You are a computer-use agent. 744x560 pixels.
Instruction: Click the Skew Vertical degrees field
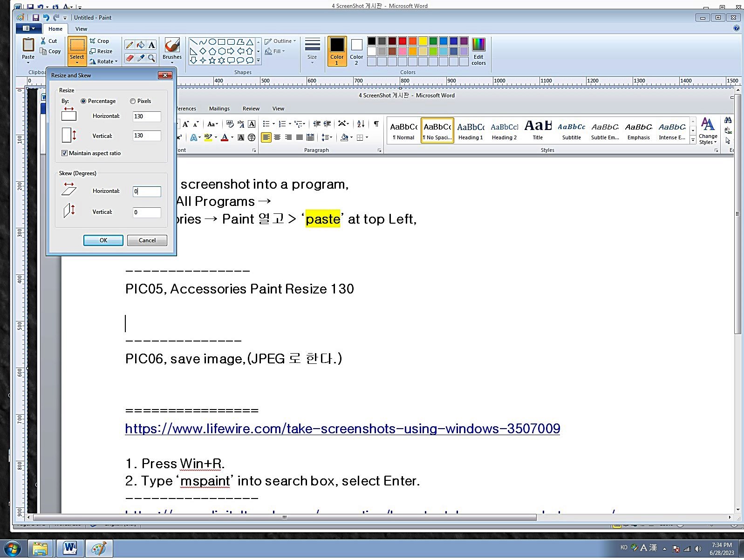point(147,212)
